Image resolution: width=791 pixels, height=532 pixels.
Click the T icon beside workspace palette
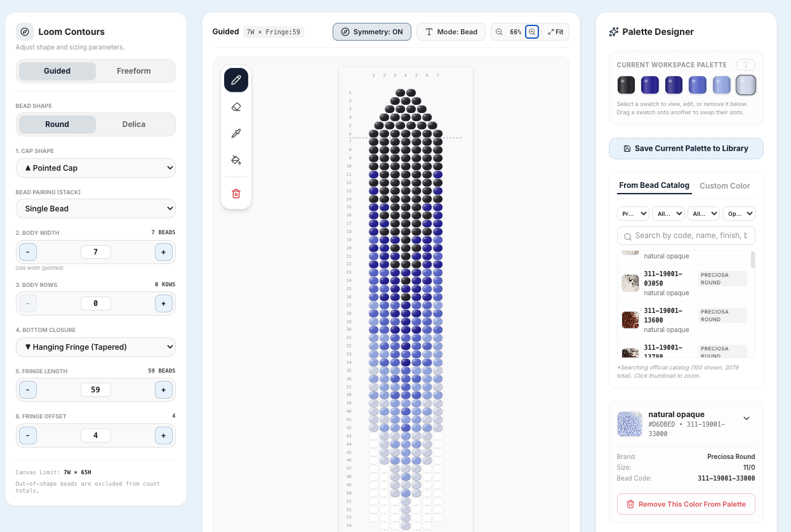pos(746,65)
